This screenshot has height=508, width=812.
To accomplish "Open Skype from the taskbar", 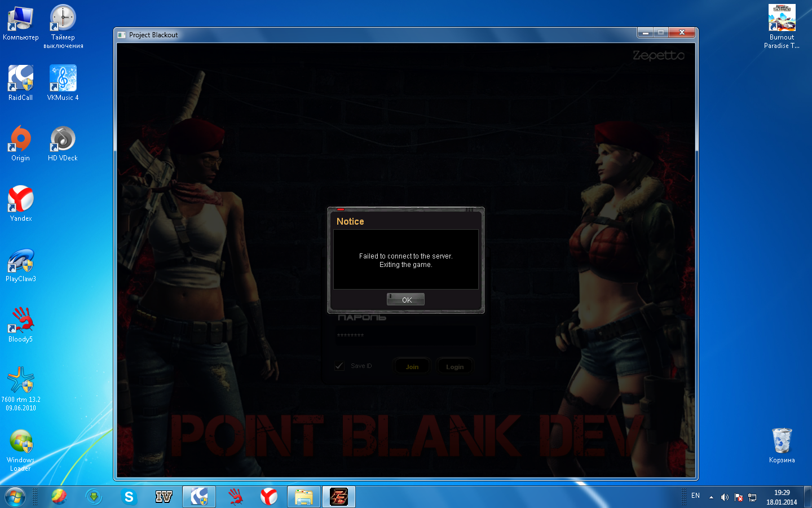I will pos(129,497).
